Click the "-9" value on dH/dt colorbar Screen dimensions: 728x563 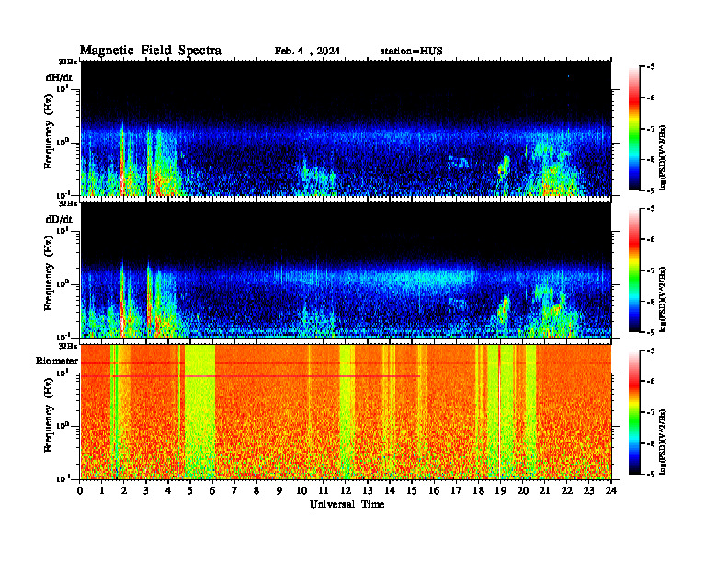tap(651, 190)
